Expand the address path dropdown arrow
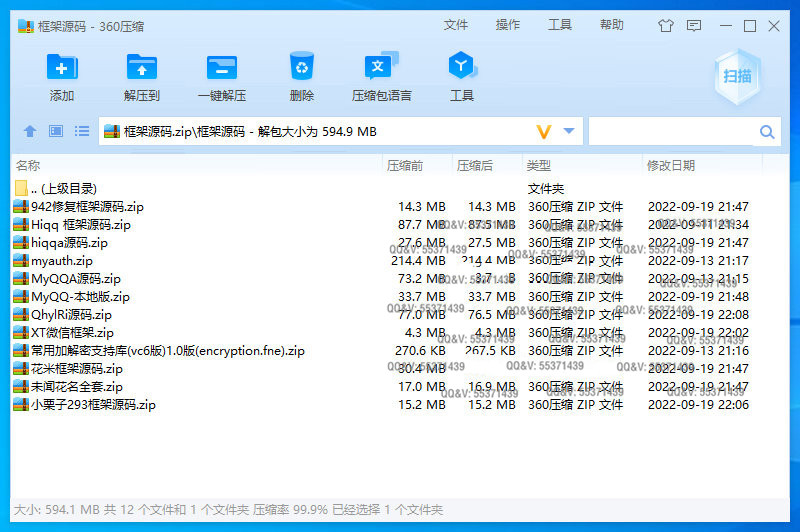This screenshot has height=532, width=800. pos(570,131)
